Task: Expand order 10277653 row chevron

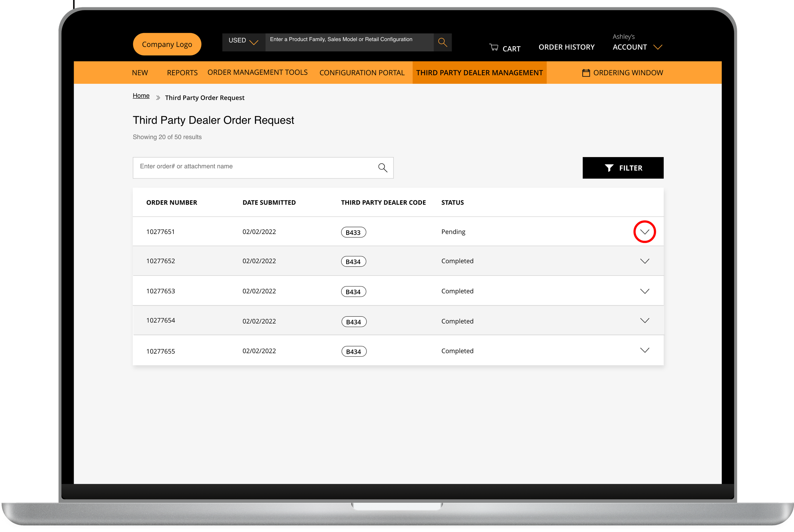Action: coord(644,291)
